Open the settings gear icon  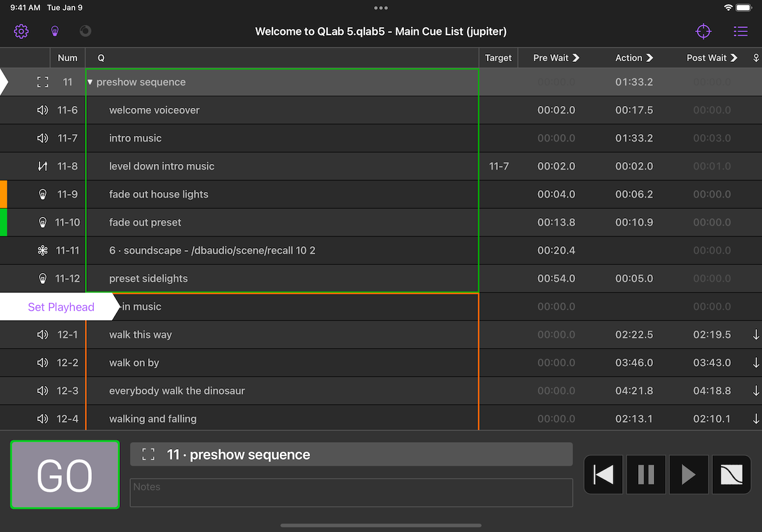click(x=21, y=31)
